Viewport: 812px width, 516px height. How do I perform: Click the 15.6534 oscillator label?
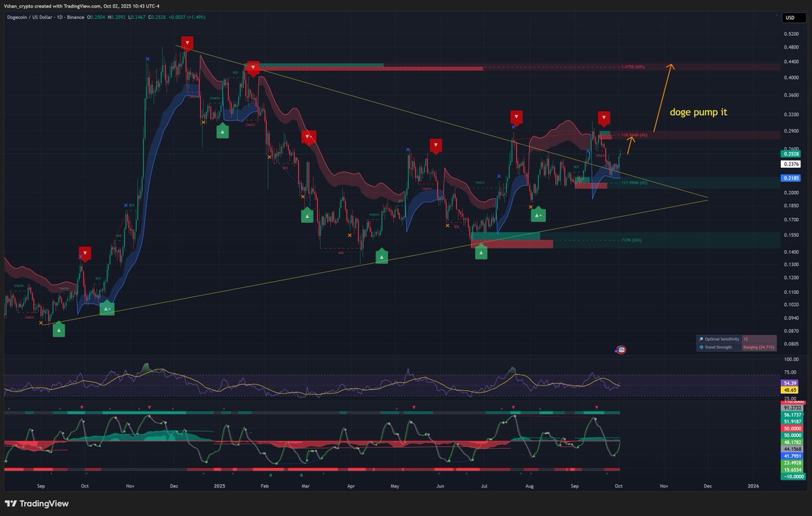pos(790,469)
